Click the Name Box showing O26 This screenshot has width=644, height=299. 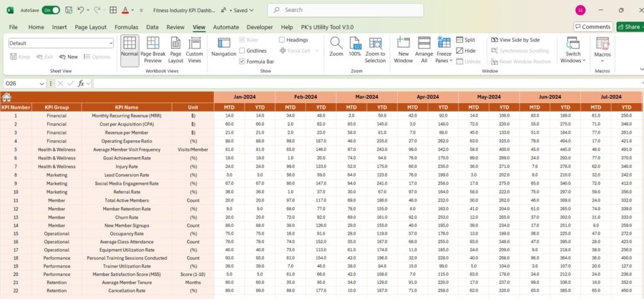point(21,84)
